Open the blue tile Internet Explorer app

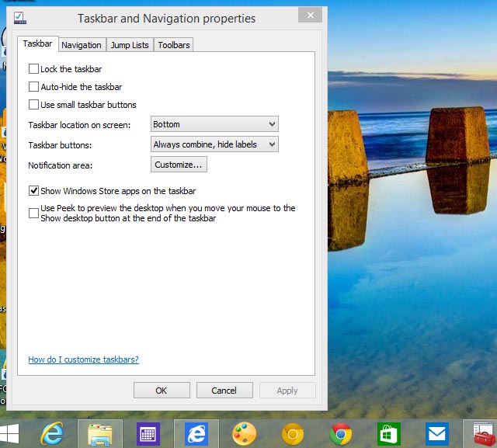(196, 434)
